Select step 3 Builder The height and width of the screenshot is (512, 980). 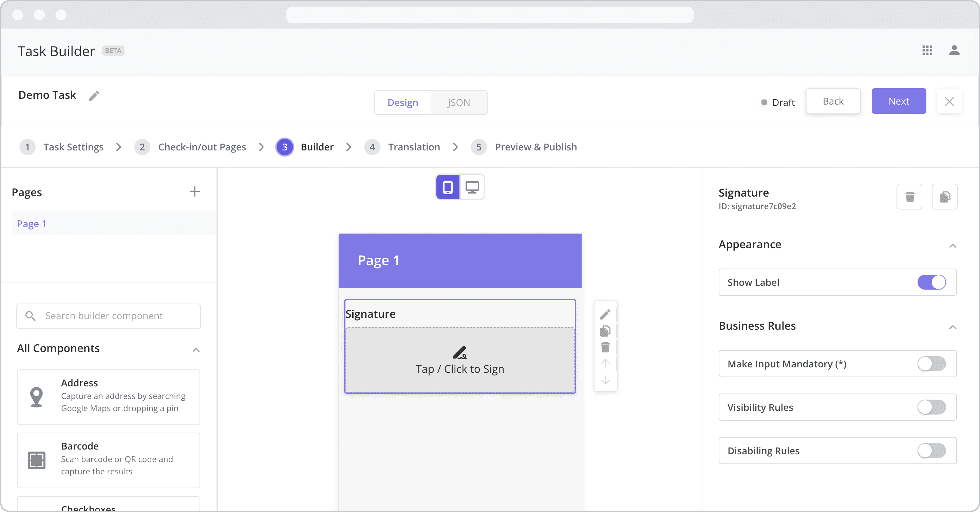point(305,147)
